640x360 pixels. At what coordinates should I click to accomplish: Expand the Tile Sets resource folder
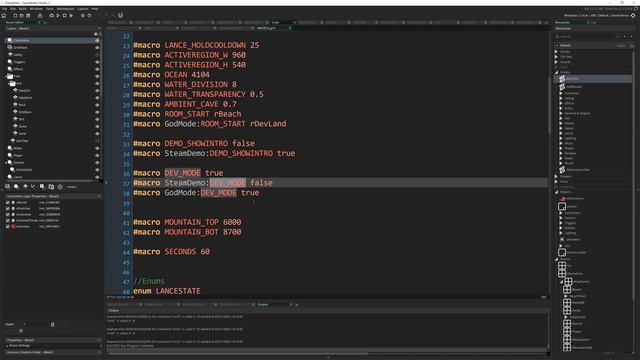(x=556, y=57)
